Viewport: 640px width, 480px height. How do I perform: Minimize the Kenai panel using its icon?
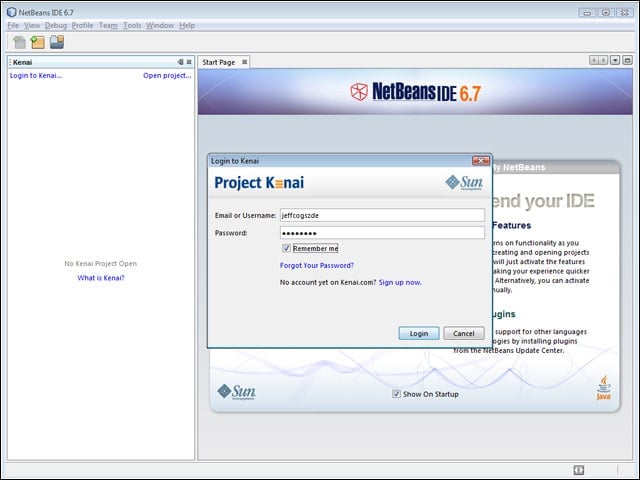click(180, 62)
